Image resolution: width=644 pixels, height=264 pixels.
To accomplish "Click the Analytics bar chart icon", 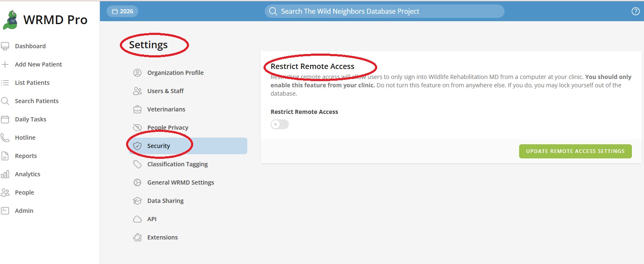I will [x=5, y=174].
